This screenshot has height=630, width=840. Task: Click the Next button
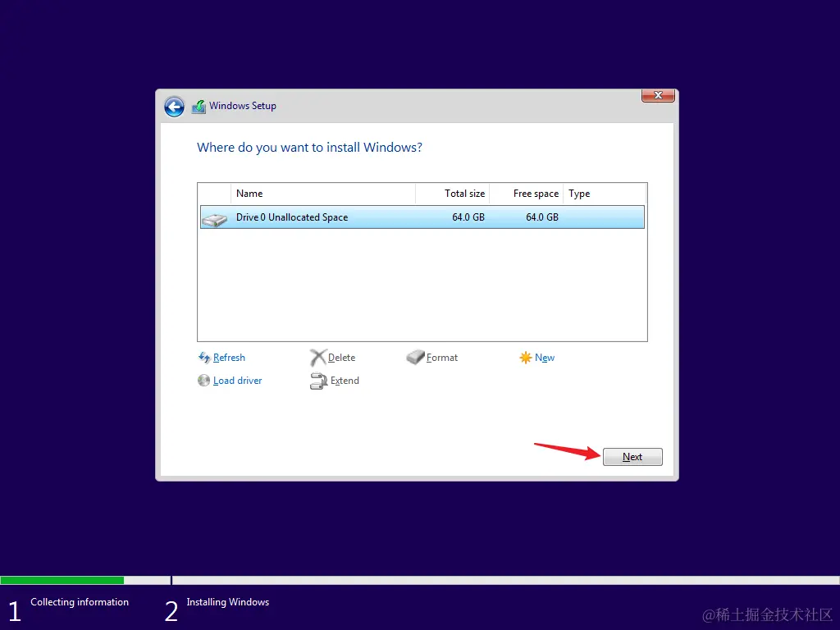[x=632, y=457]
